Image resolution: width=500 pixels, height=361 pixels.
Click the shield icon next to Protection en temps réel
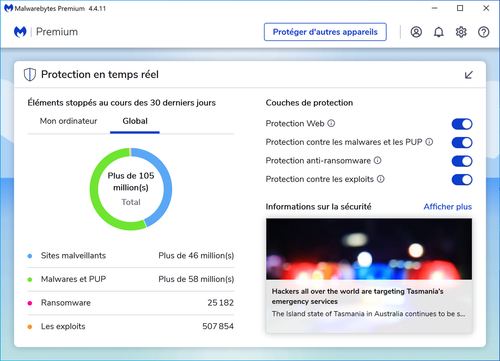click(30, 75)
